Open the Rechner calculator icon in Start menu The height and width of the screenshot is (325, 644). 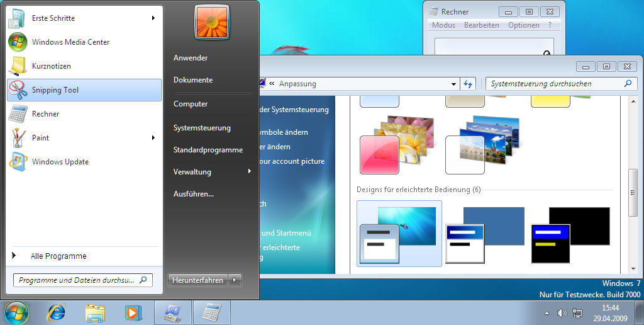[18, 113]
